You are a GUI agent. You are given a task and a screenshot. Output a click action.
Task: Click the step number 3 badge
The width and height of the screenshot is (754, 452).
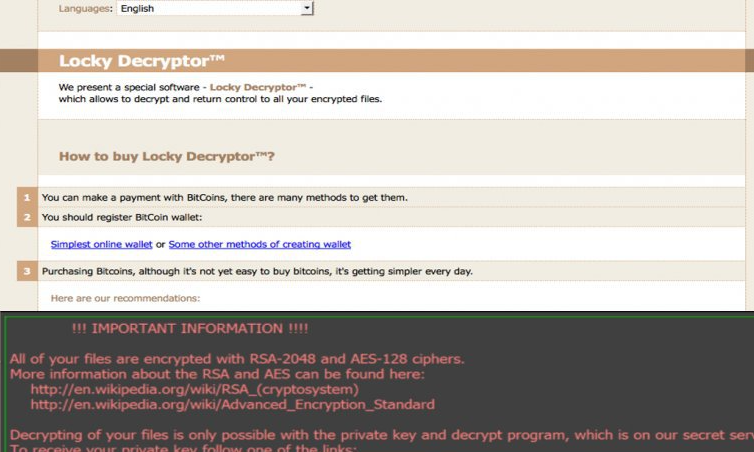pyautogui.click(x=27, y=271)
